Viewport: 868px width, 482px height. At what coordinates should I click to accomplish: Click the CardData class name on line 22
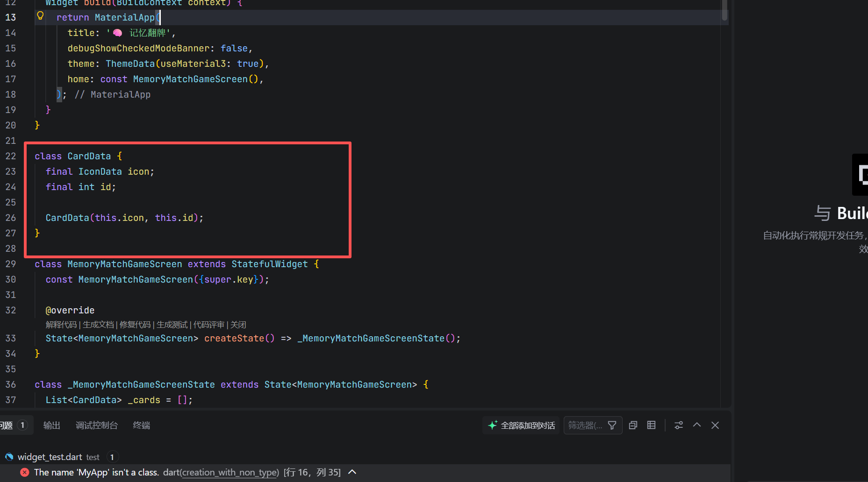pos(89,156)
